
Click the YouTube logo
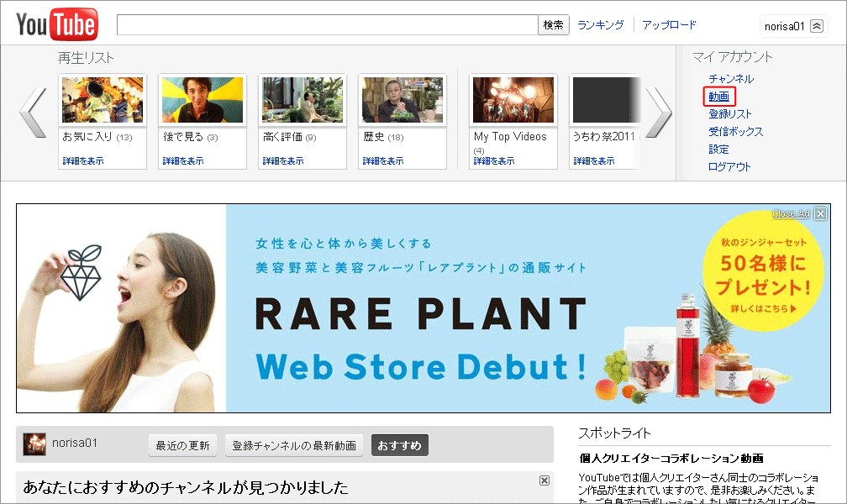(57, 24)
